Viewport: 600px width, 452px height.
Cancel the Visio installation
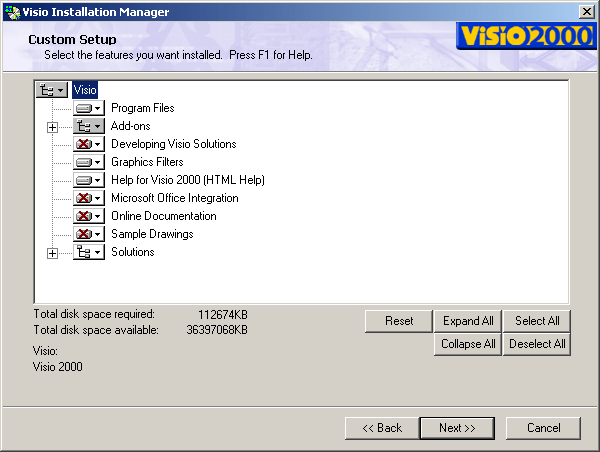coord(543,428)
